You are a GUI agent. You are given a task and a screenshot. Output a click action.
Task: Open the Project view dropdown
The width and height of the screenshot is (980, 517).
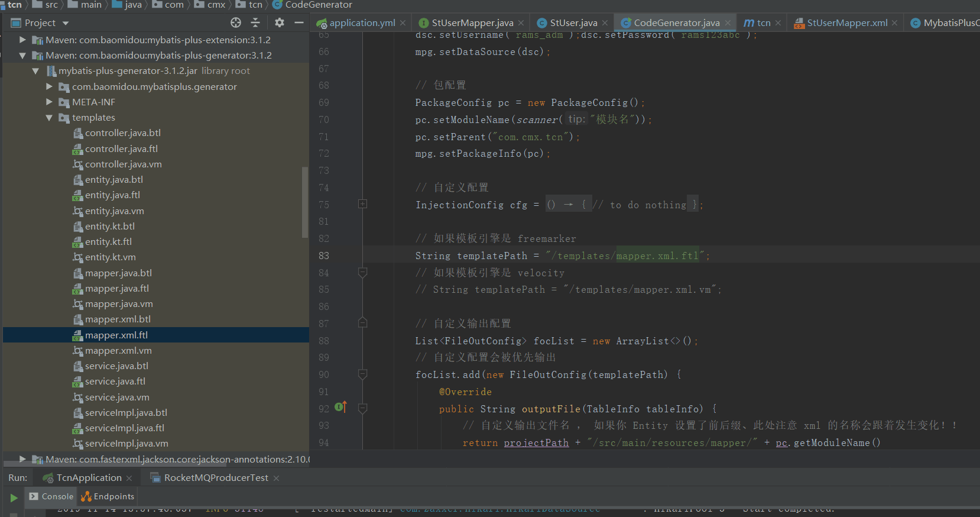(x=66, y=23)
